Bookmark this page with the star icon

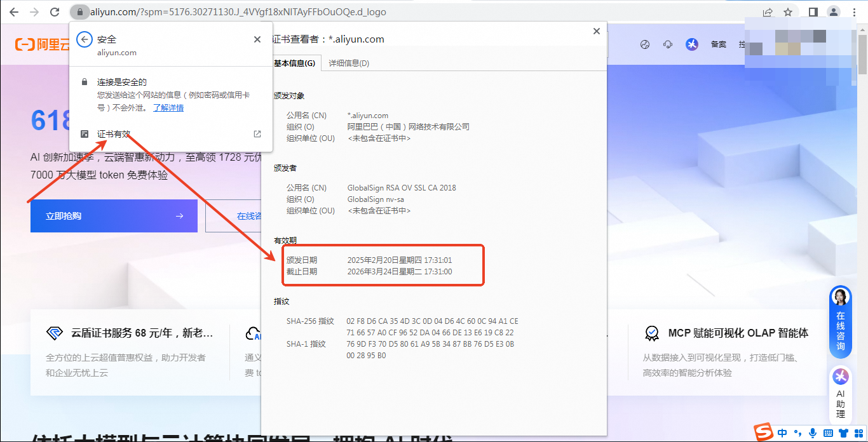788,12
